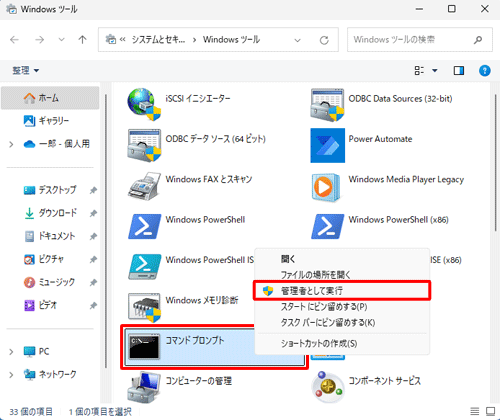
Task: Choose ショートカットの作成(S)
Action: click(342, 343)
